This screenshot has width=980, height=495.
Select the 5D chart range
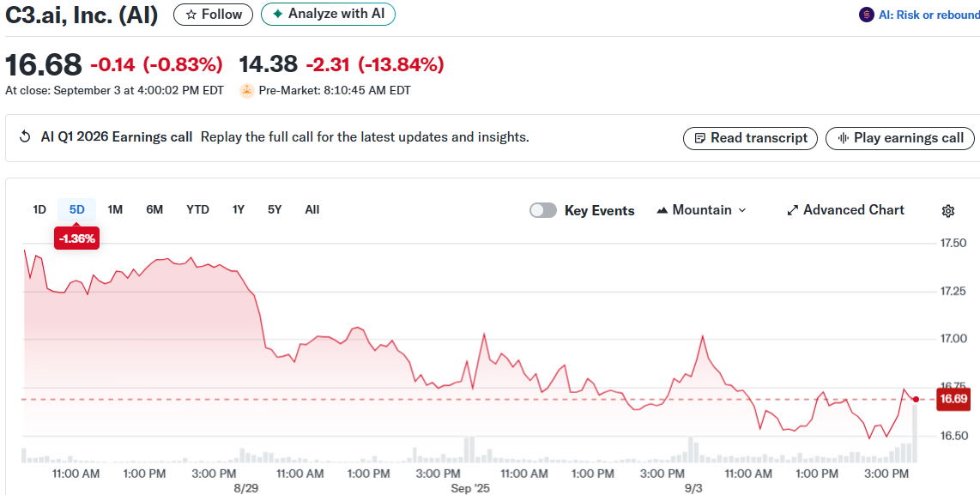(77, 210)
